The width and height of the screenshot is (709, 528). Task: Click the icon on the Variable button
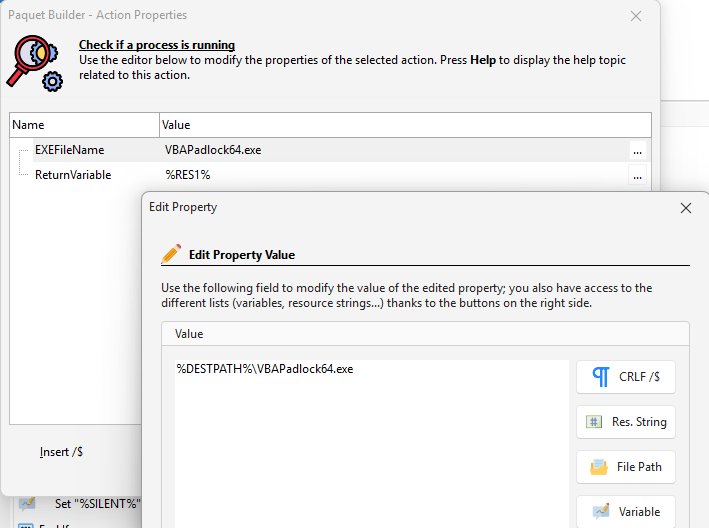click(x=600, y=511)
